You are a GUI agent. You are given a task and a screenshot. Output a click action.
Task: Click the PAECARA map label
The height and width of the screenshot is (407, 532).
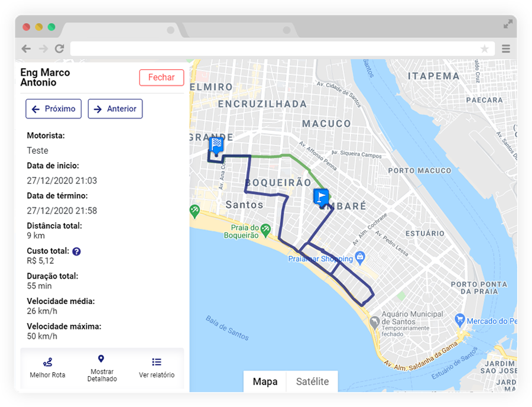(484, 100)
